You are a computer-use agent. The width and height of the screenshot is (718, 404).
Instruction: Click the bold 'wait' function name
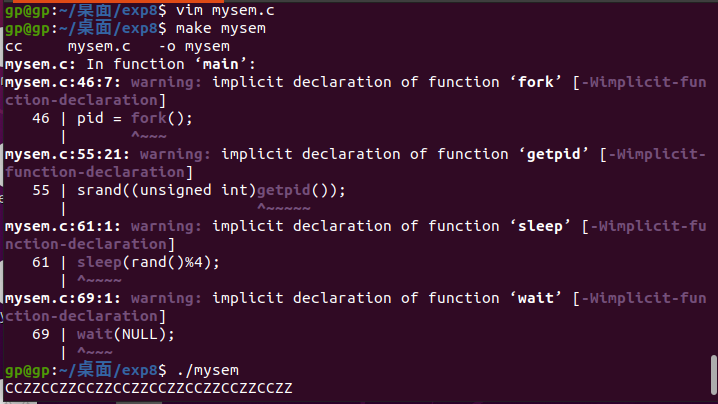(536, 298)
